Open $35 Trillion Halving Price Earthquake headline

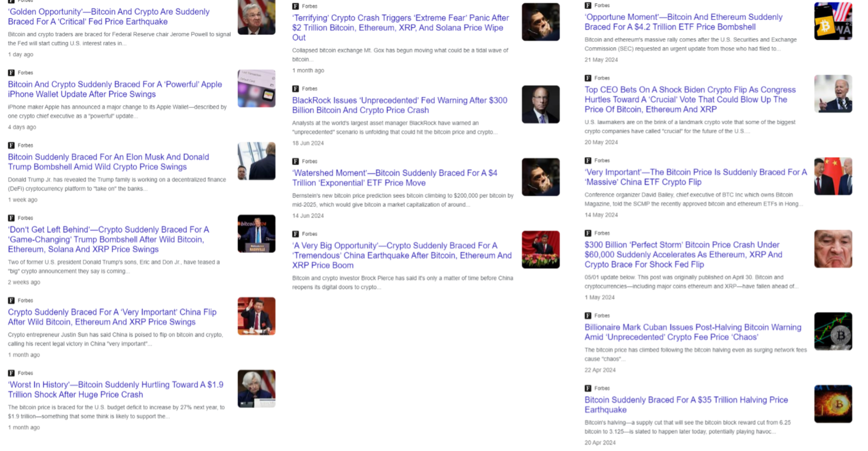click(x=686, y=404)
